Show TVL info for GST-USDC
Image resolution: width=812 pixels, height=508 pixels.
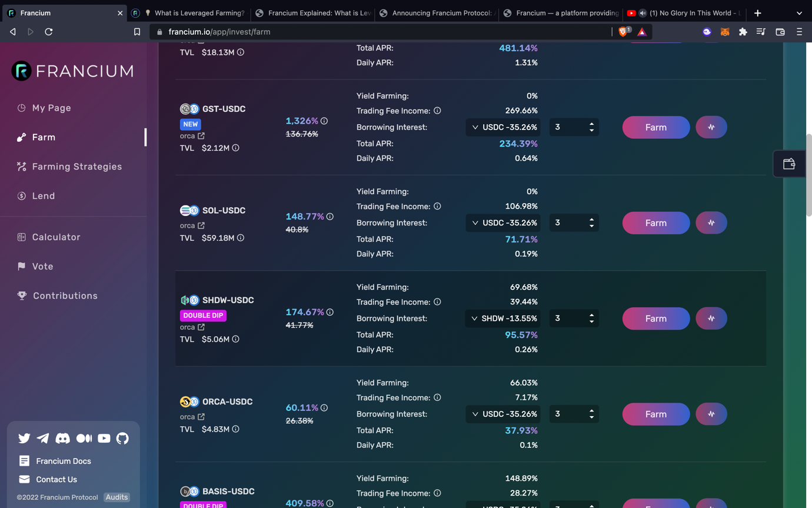point(235,148)
